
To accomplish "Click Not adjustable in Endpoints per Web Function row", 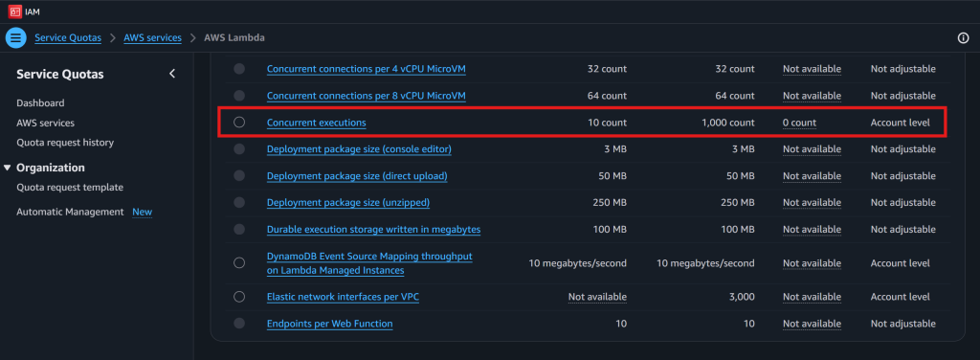I will pyautogui.click(x=903, y=324).
